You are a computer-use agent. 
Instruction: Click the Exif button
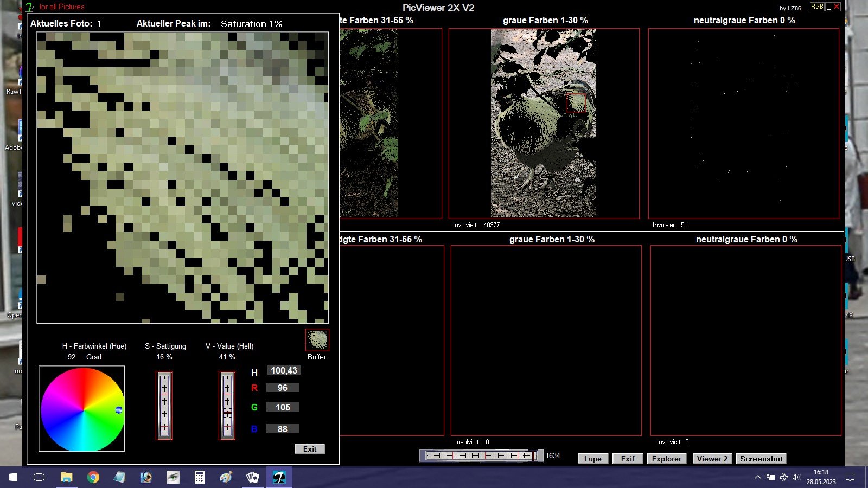click(x=627, y=459)
